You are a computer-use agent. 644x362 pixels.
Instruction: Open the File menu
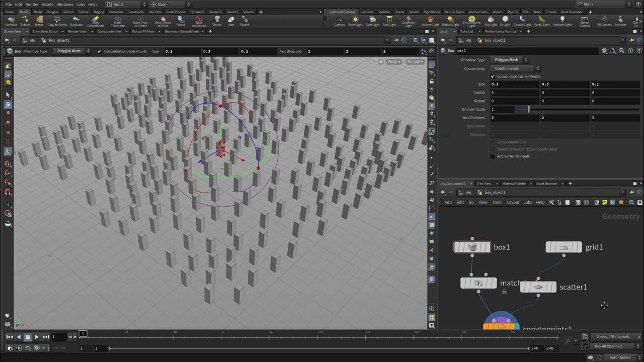click(9, 5)
